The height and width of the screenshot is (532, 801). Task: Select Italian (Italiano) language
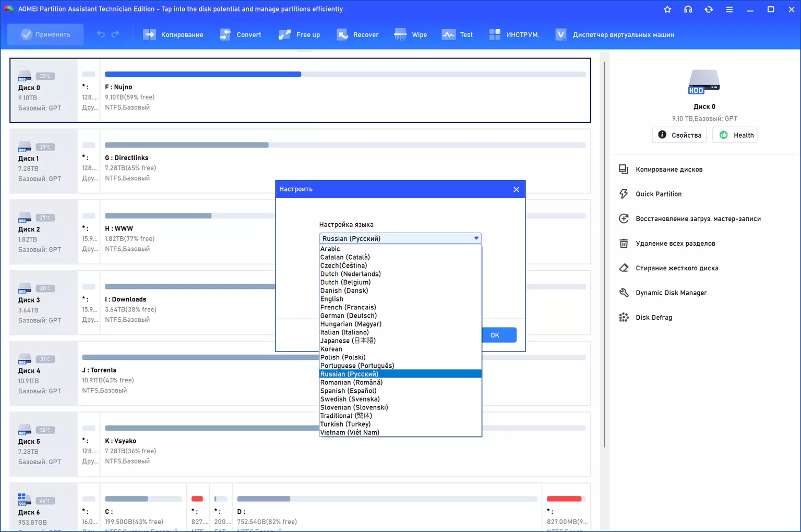tap(400, 332)
